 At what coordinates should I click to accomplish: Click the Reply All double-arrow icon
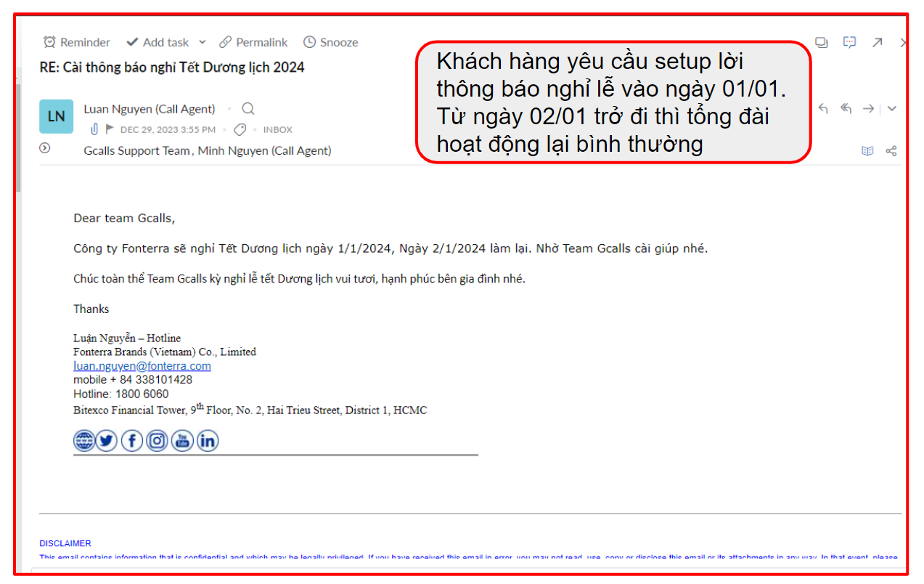(846, 109)
